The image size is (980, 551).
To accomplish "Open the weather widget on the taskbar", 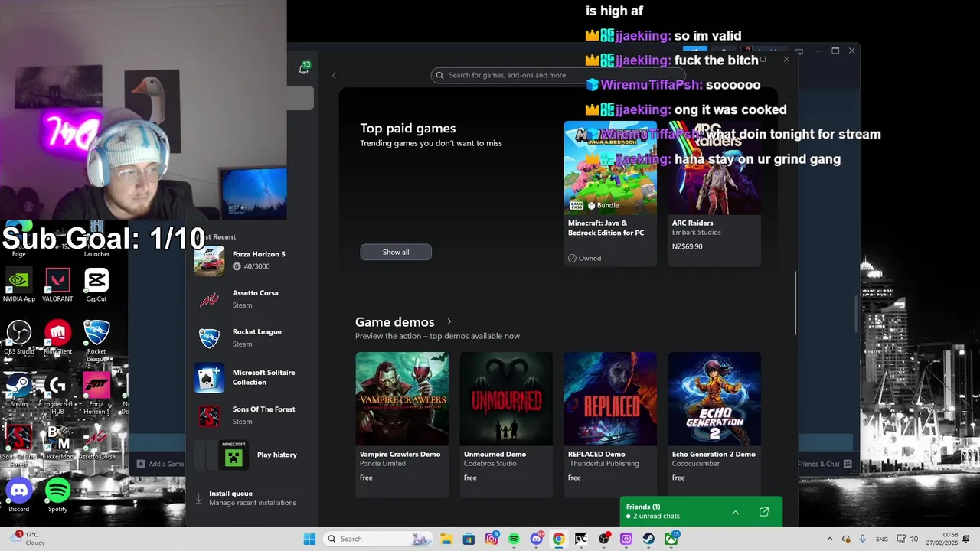I will [27, 539].
